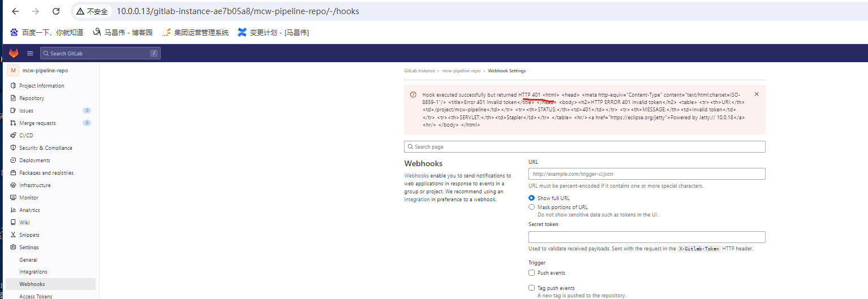Select Mask portions of URL radio
Viewport: 868px width, 299px height.
coord(531,207)
